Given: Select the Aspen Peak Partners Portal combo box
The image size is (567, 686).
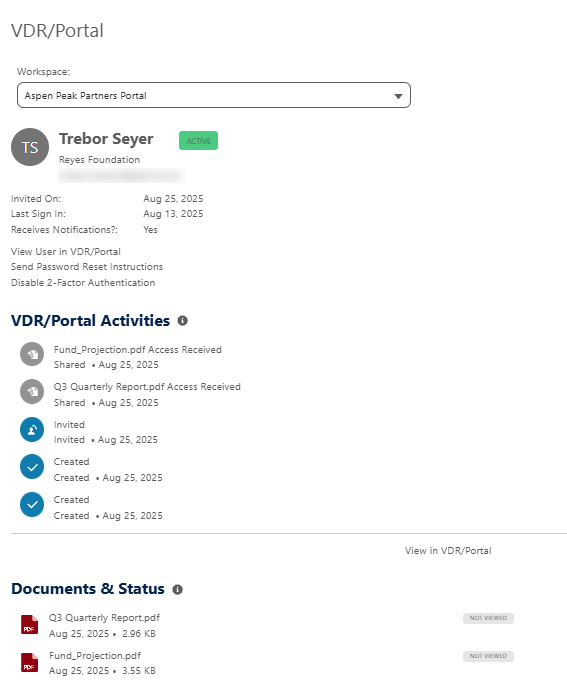Looking at the screenshot, I should pyautogui.click(x=214, y=95).
